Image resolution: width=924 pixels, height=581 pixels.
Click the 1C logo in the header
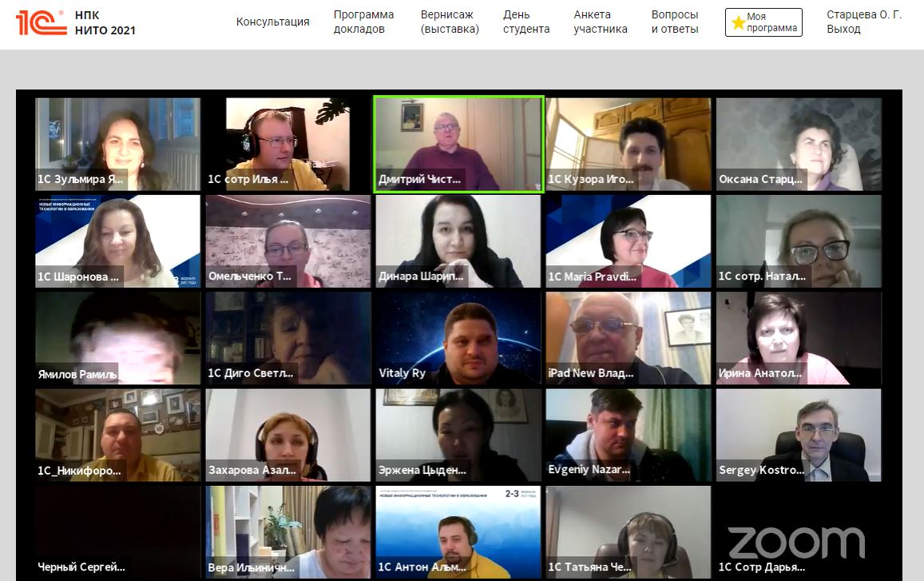click(x=41, y=22)
